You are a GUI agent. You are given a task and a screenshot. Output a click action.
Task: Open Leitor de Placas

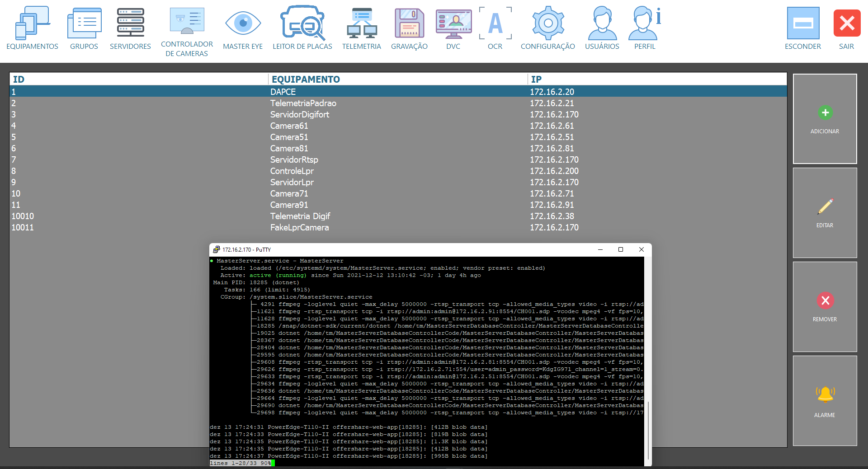302,27
